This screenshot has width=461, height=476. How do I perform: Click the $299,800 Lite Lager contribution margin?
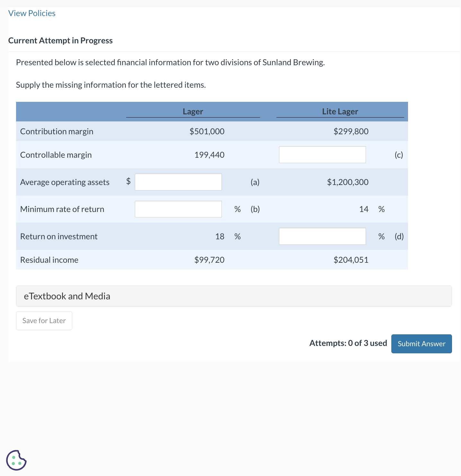[351, 131]
